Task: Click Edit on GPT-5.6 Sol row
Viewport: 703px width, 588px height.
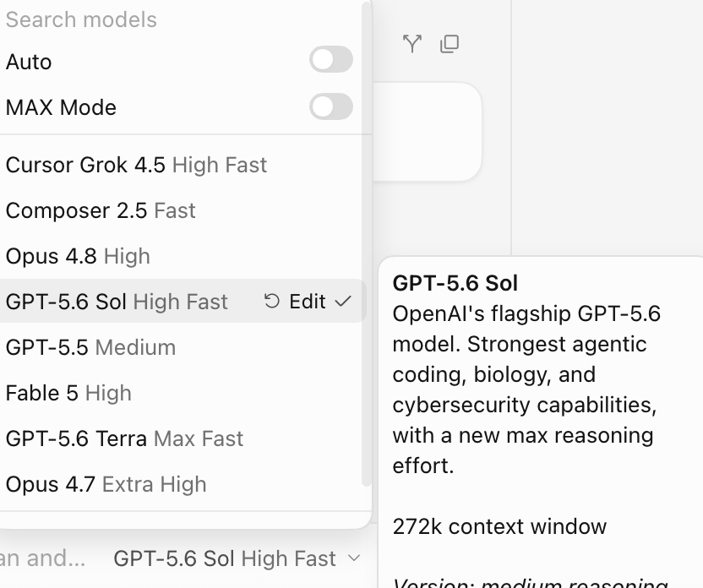Action: point(308,301)
